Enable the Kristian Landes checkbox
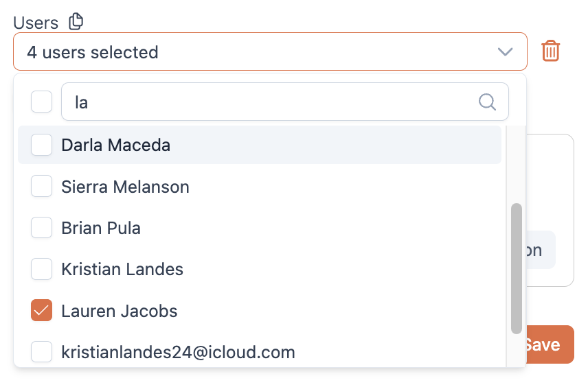588x387 pixels. (42, 269)
